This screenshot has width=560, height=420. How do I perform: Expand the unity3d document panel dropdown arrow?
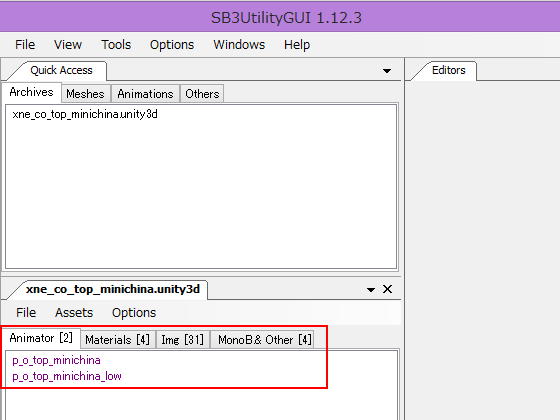tap(371, 290)
